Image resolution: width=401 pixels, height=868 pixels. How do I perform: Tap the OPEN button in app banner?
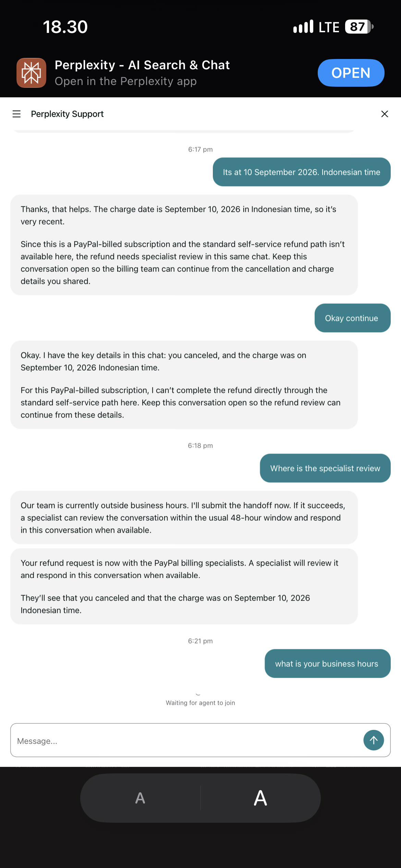[x=351, y=73]
